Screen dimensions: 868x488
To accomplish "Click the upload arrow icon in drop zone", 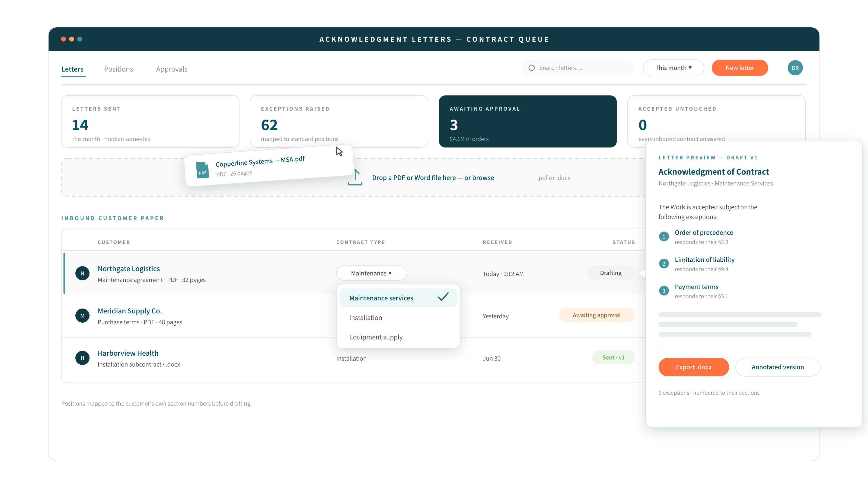I will coord(355,178).
